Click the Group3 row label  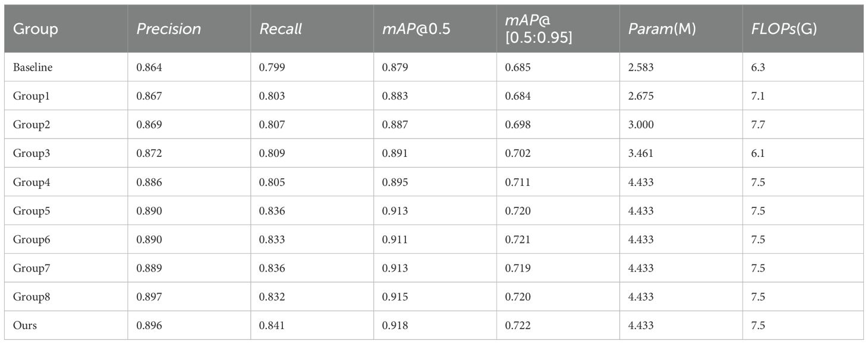[30, 154]
